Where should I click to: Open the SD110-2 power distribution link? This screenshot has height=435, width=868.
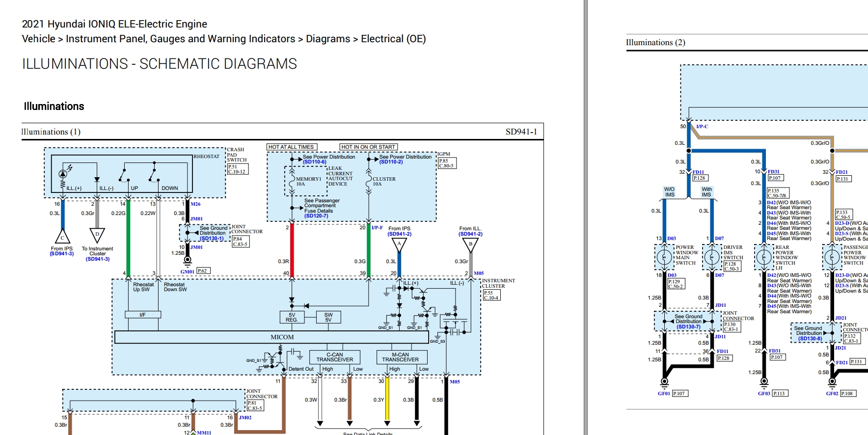click(391, 162)
